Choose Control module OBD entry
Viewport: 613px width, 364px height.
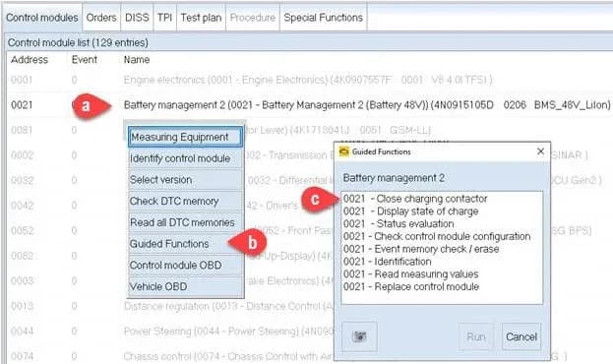coord(185,265)
